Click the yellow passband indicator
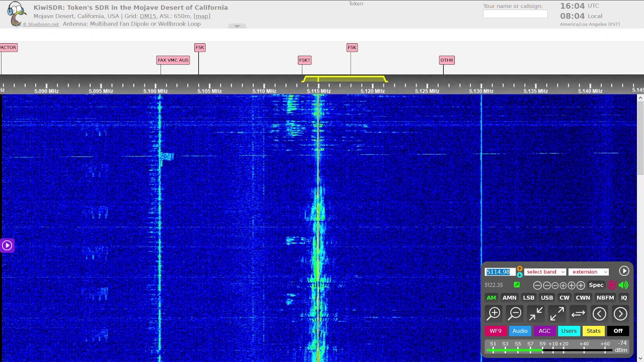644x362 pixels. [x=345, y=79]
